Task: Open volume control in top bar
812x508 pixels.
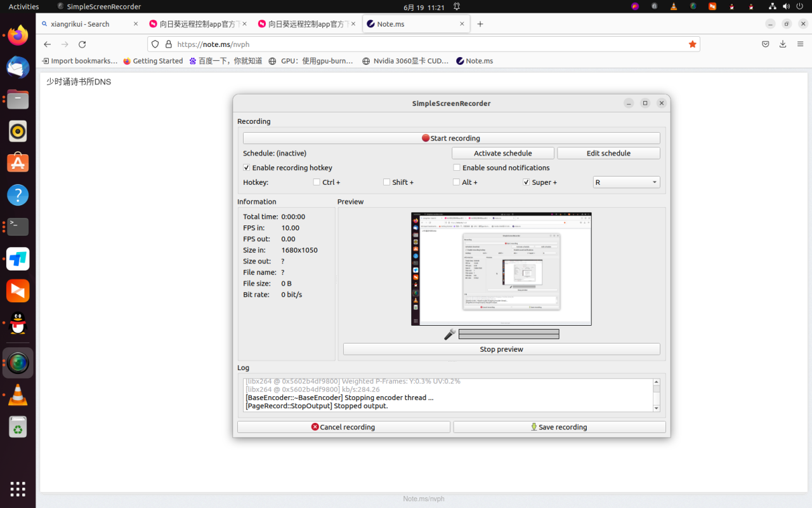Action: (786, 6)
